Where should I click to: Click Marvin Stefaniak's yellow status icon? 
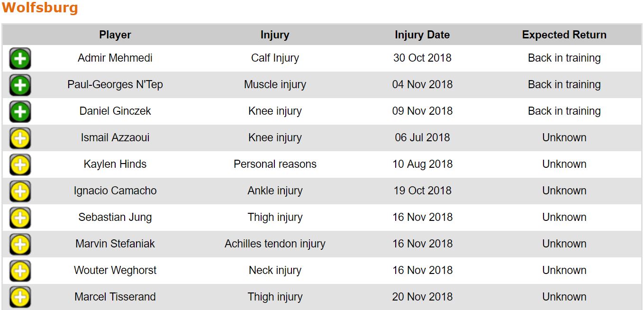click(20, 245)
